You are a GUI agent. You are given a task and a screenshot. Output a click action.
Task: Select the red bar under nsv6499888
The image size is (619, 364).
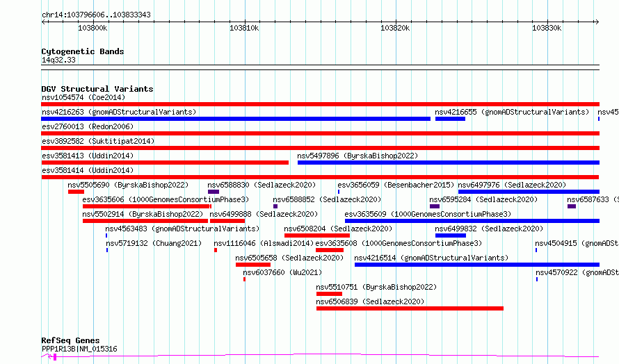(227, 221)
